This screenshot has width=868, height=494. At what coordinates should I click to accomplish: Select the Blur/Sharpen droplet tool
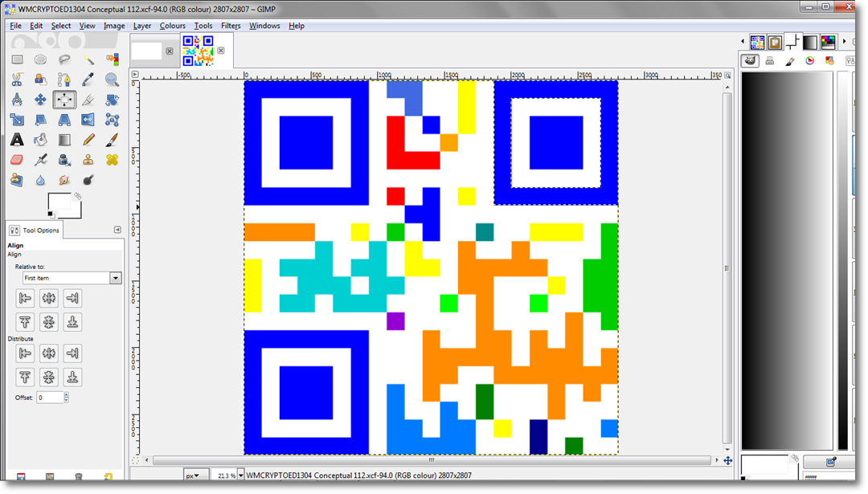tap(40, 180)
